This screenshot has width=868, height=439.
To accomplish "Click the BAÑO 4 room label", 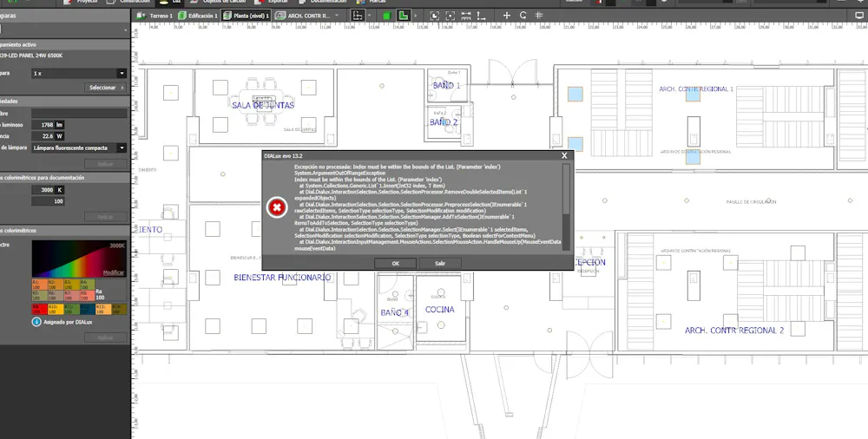I will click(395, 313).
